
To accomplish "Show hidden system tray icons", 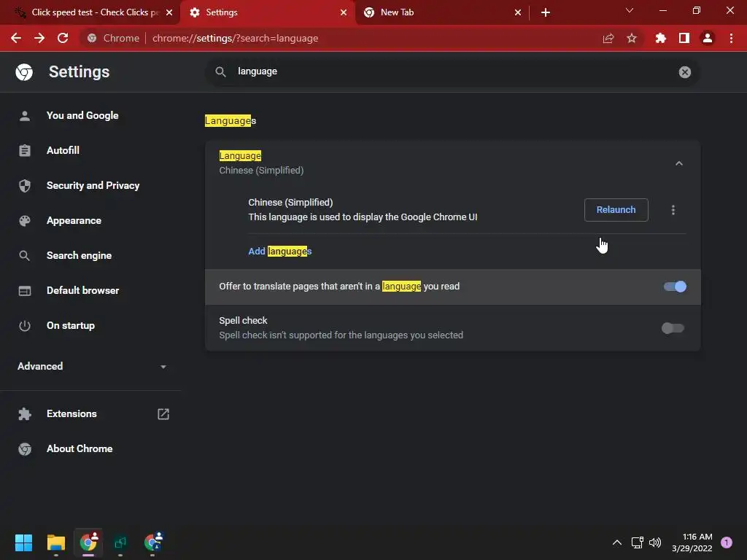I will (616, 542).
